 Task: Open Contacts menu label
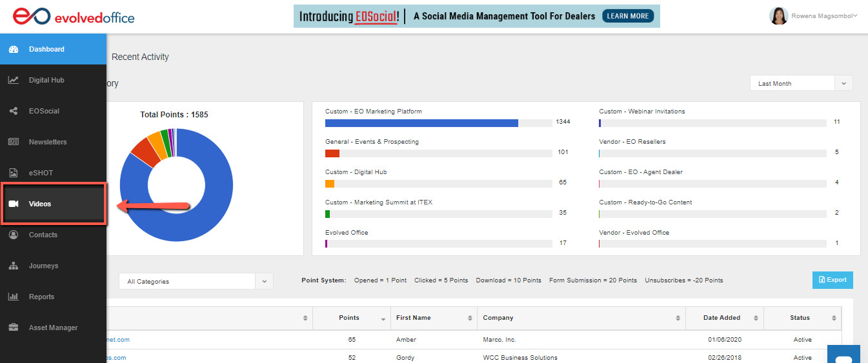(x=43, y=235)
